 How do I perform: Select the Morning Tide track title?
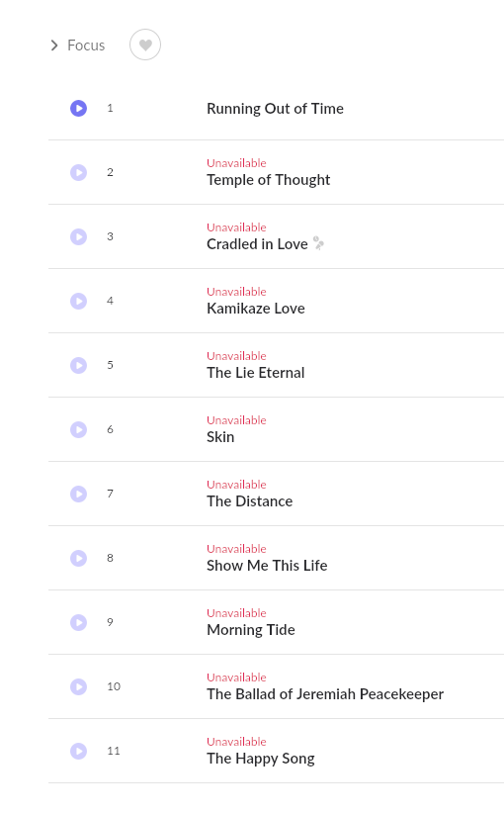[x=251, y=630]
